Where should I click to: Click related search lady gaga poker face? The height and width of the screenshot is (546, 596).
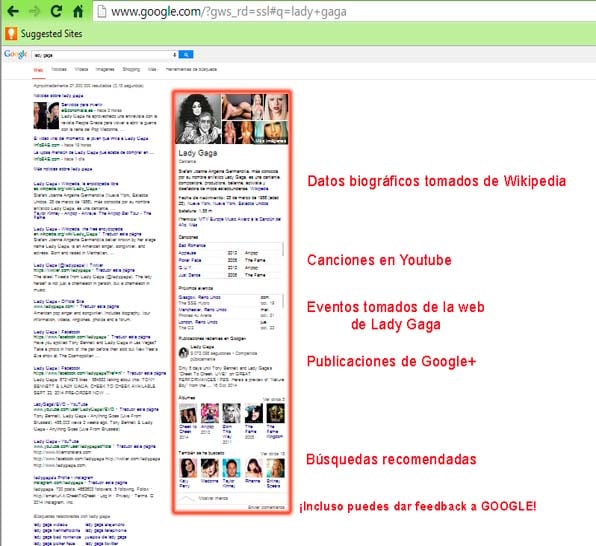coord(55,544)
